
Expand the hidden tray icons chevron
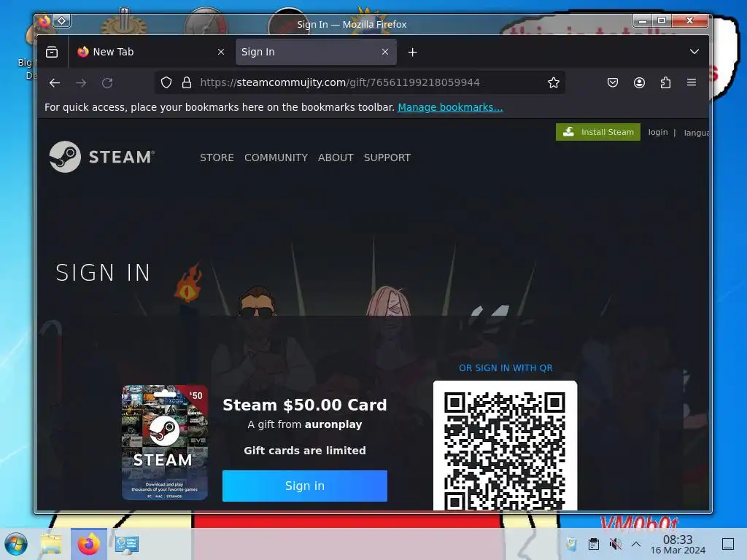pos(636,544)
